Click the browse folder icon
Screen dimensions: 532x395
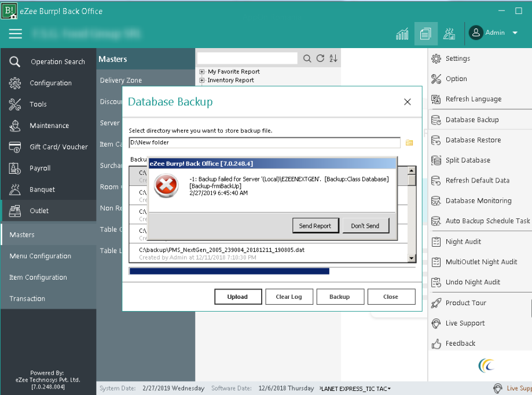point(409,143)
